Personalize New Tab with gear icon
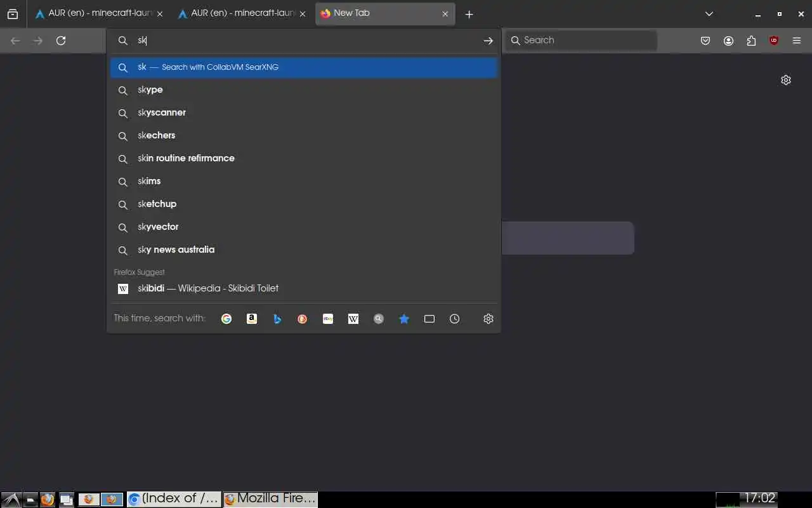Screen dimensions: 812x508 (x=786, y=80)
